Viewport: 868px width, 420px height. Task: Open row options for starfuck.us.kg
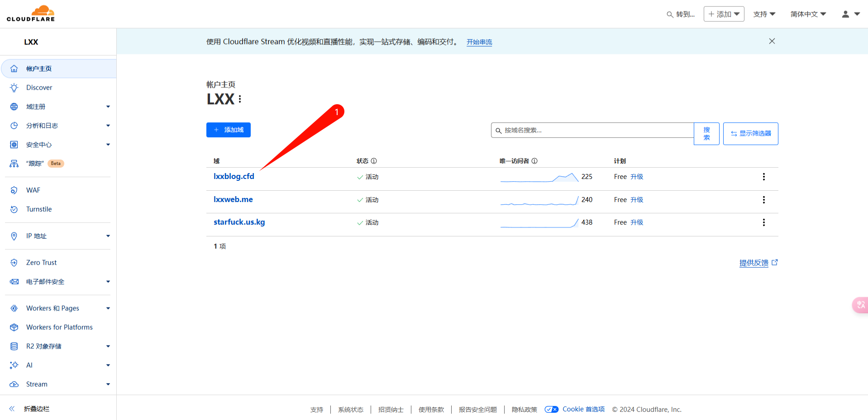[763, 222]
